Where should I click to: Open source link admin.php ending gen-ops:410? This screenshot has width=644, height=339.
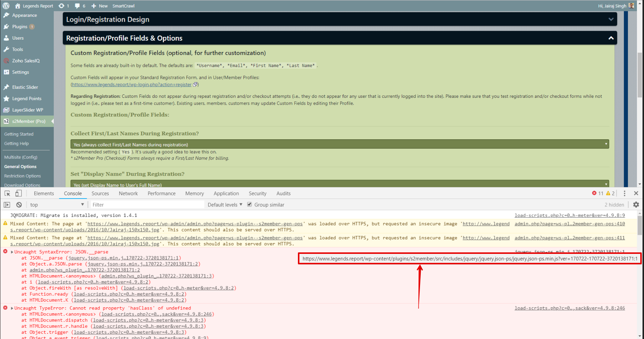tap(570, 224)
